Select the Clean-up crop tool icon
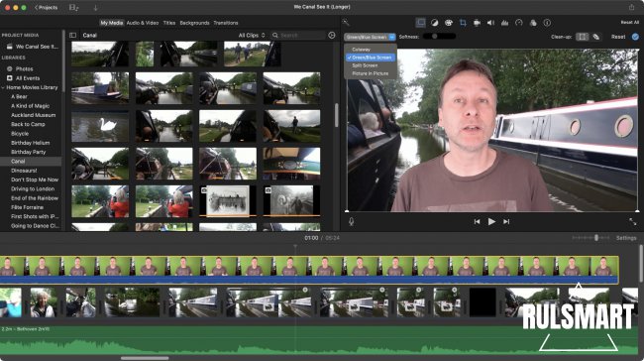 (582, 37)
